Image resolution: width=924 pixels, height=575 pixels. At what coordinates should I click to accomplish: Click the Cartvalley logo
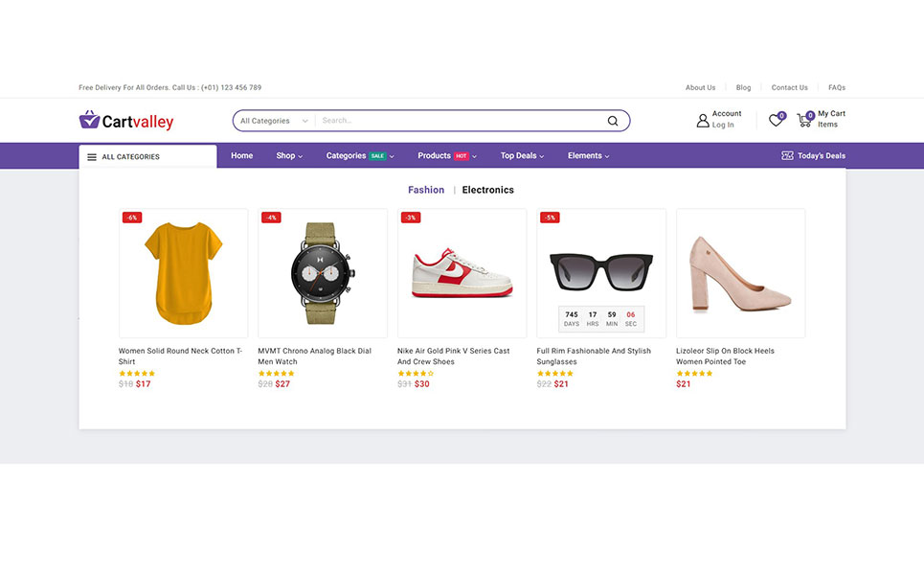coord(126,121)
